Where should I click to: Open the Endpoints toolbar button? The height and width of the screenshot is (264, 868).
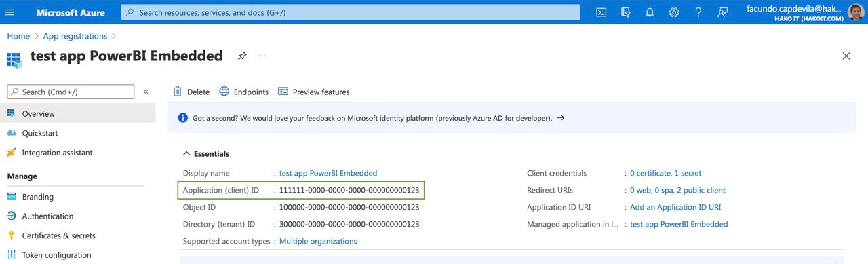pyautogui.click(x=244, y=92)
